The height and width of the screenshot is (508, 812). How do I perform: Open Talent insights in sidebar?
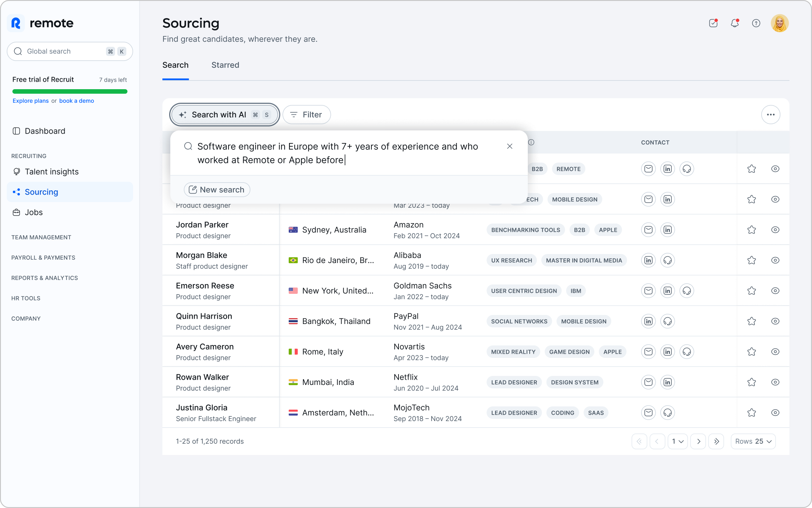click(52, 172)
